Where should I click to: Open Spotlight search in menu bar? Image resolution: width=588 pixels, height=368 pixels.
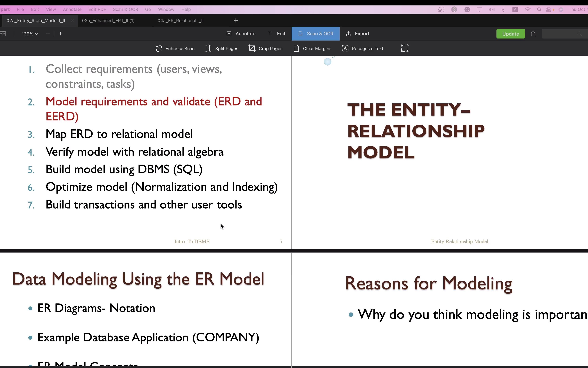point(539,10)
